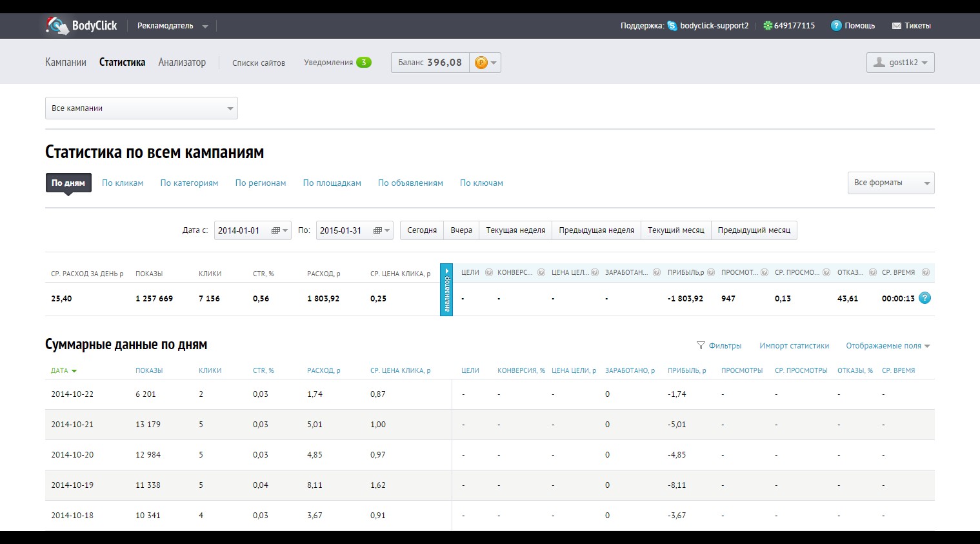Viewport: 980px width, 544px height.
Task: Click the total impressions value 1 257 669
Action: [x=154, y=299]
